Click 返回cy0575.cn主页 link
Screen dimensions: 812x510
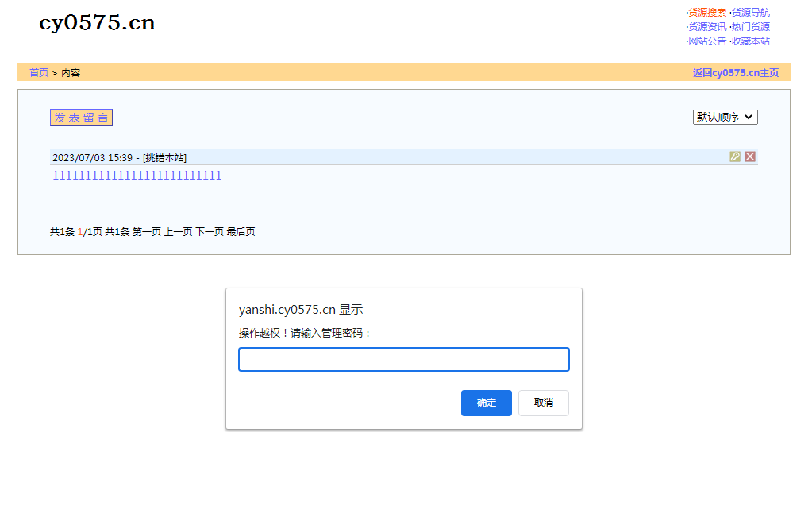(735, 73)
